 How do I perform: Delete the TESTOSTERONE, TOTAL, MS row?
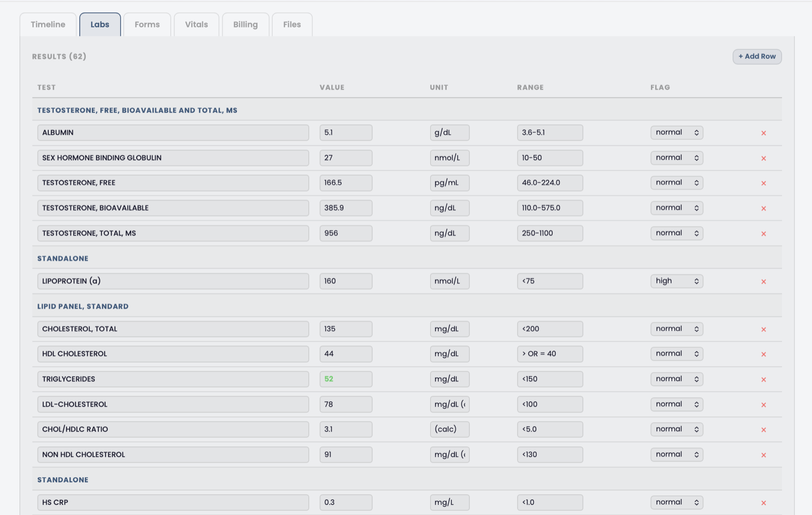[x=763, y=234]
